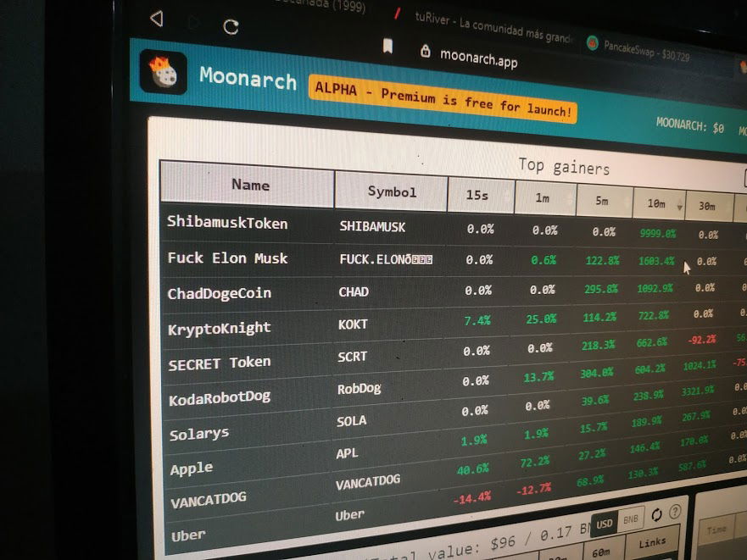Sort table by Symbol column header
The image size is (747, 560).
pyautogui.click(x=391, y=192)
